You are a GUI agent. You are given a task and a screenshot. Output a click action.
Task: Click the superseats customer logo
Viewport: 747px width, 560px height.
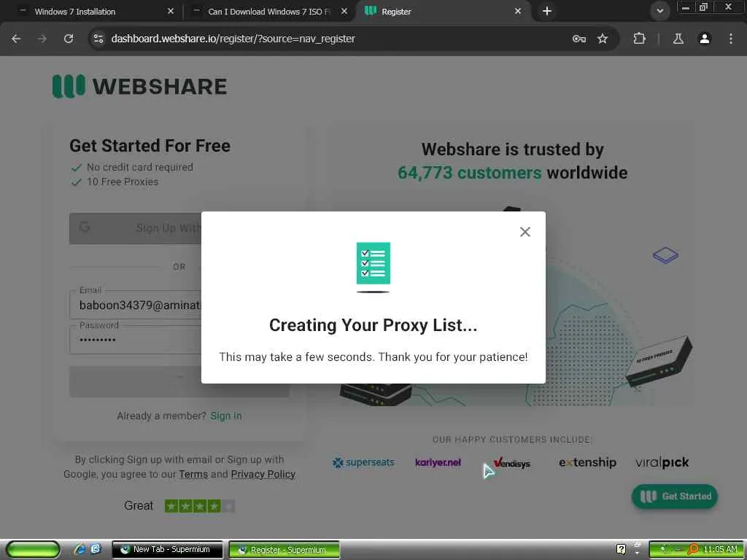coord(363,462)
